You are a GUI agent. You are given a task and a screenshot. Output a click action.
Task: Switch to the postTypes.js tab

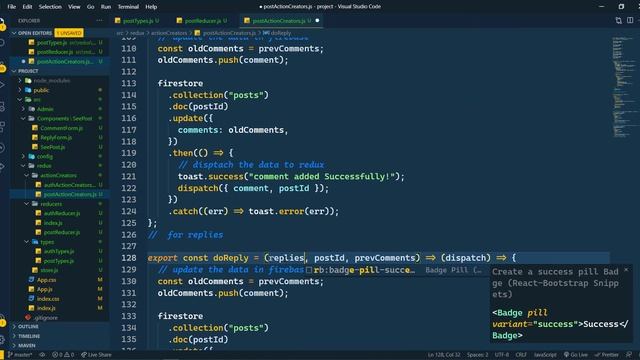click(x=138, y=20)
